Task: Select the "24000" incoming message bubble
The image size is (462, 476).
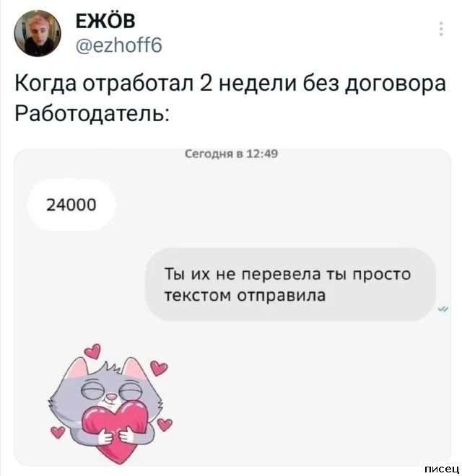Action: (71, 205)
